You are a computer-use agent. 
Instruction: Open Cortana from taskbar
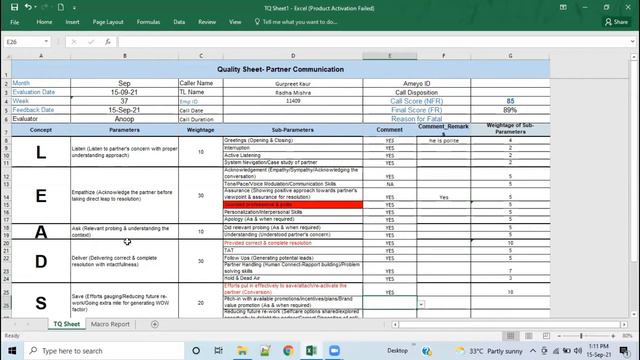[x=196, y=351]
